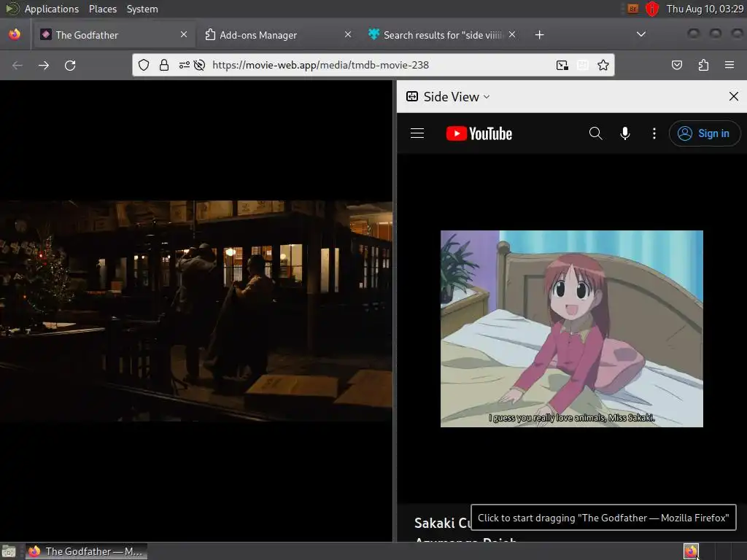Image resolution: width=747 pixels, height=560 pixels.
Task: Click the red shield tray icon
Action: pos(651,9)
